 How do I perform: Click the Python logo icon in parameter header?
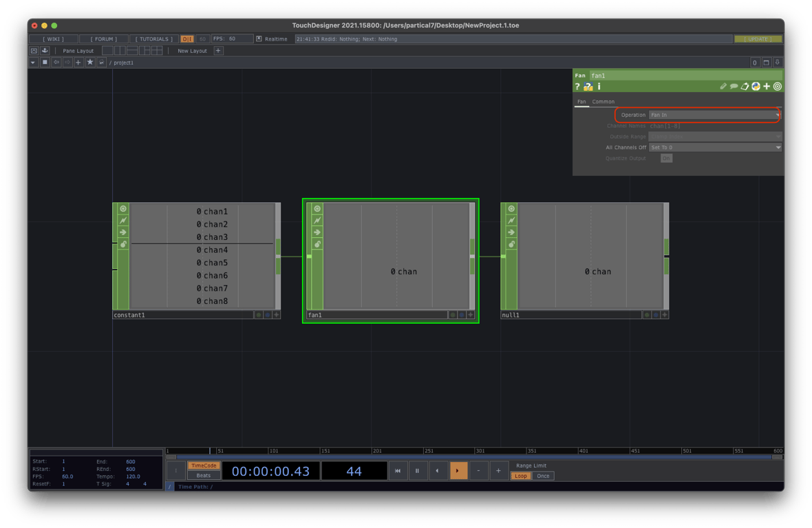(756, 87)
